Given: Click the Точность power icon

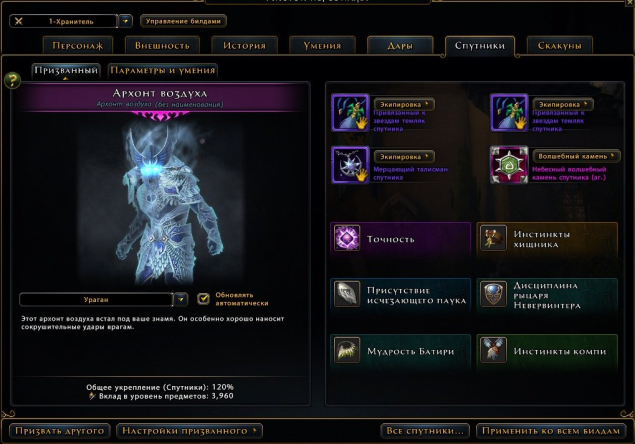Looking at the screenshot, I should point(347,238).
